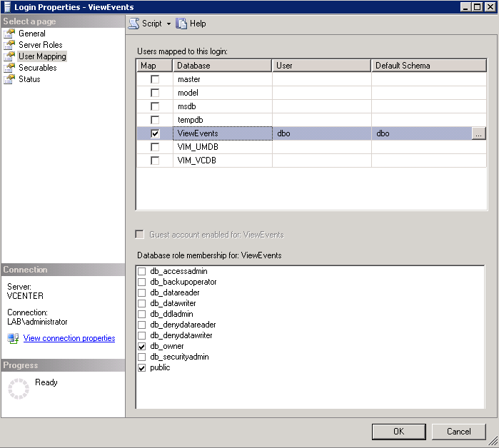Open the General page

pos(32,34)
